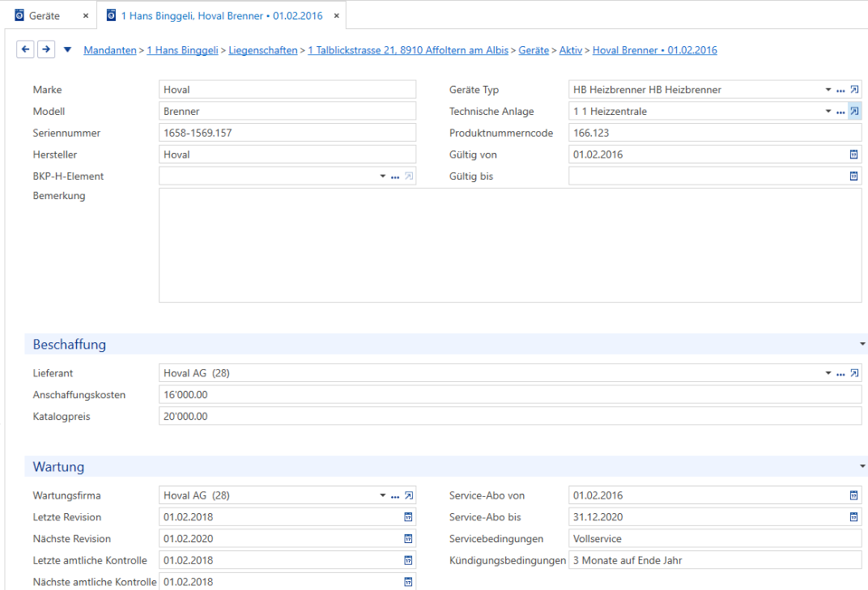Collapse the Beschaffung section
The width and height of the screenshot is (868, 590).
pos(862,344)
